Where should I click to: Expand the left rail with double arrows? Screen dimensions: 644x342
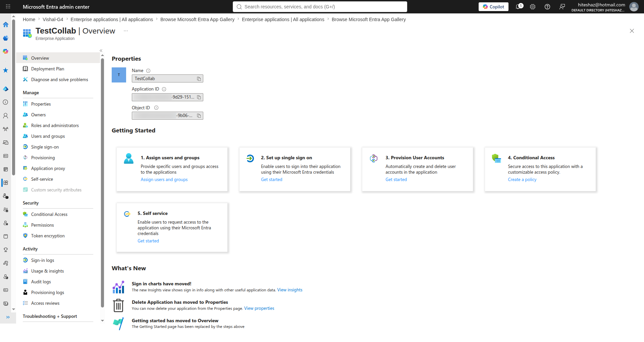point(8,317)
